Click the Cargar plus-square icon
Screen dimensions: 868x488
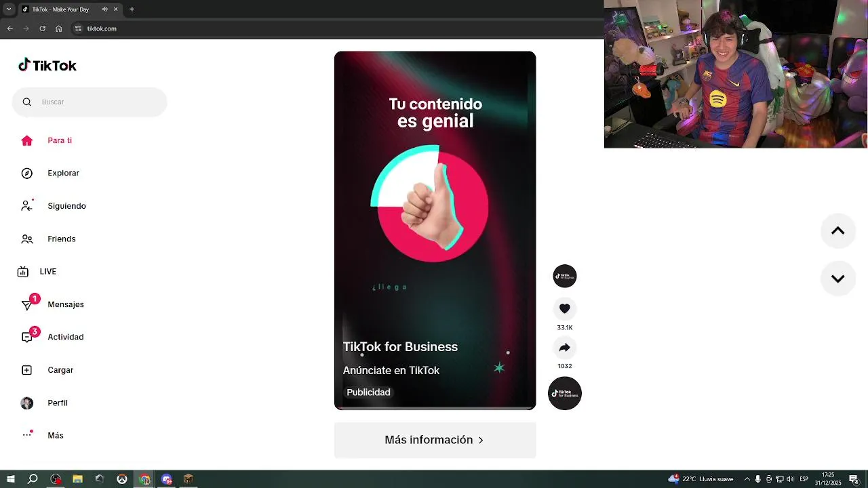point(27,370)
